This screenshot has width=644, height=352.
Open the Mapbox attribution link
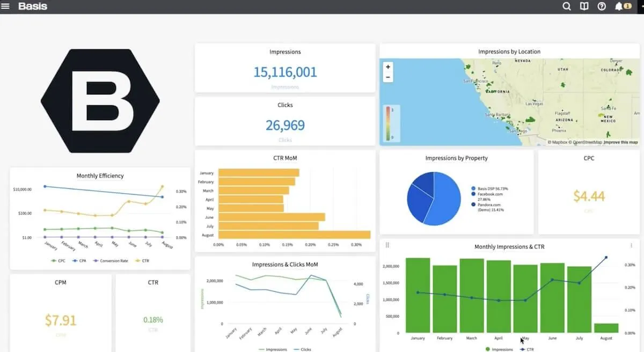pyautogui.click(x=557, y=142)
